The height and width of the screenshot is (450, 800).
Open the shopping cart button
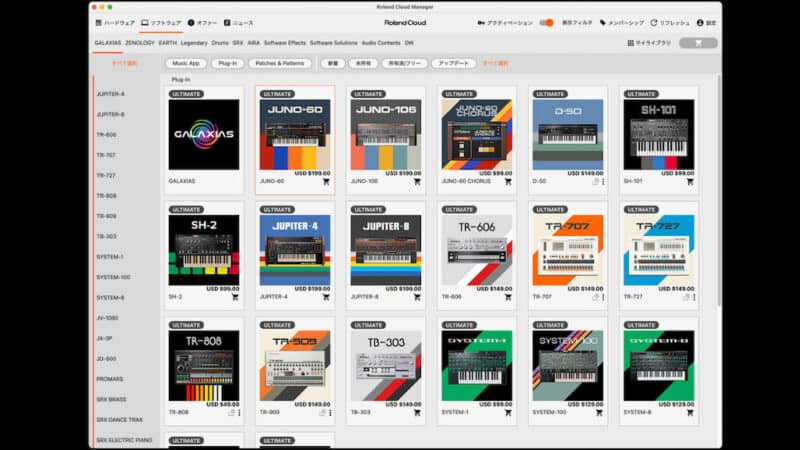698,43
